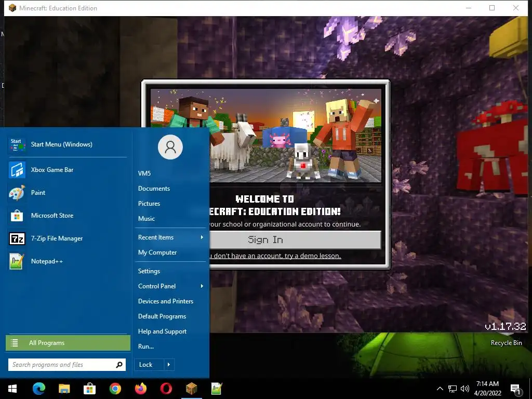
Task: Open My Computer
Action: click(x=157, y=252)
